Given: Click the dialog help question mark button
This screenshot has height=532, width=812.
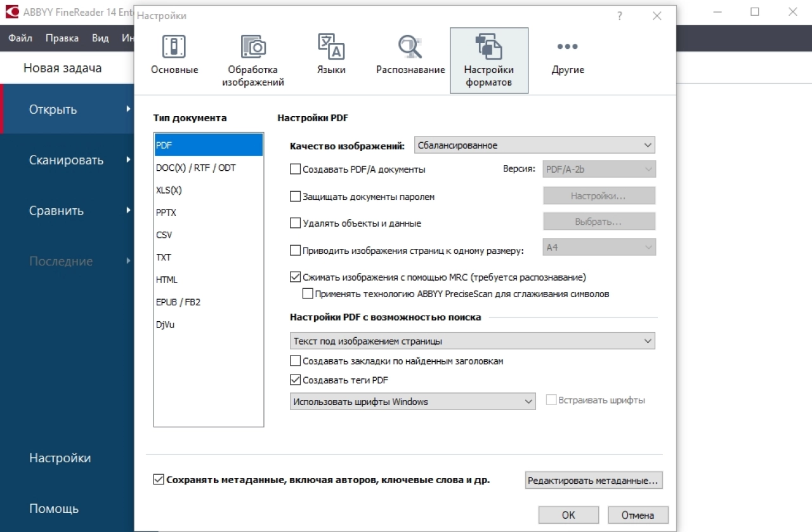Looking at the screenshot, I should (620, 16).
